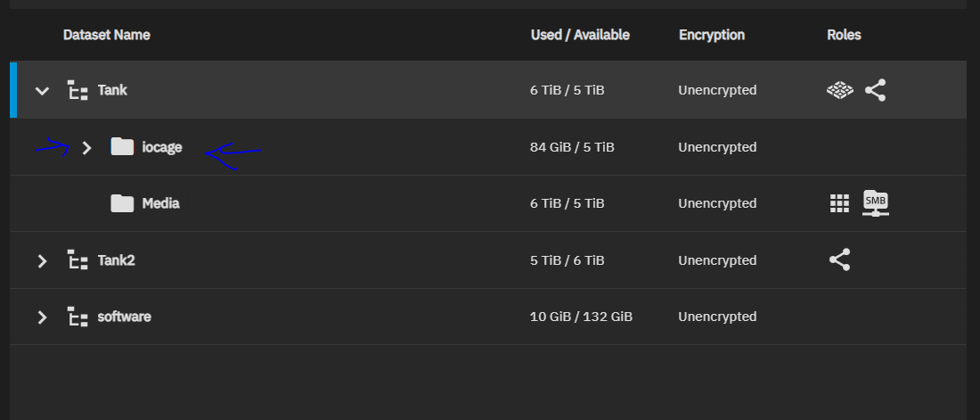This screenshot has width=980, height=420.
Task: Click the SMB share icon for Media
Action: [x=876, y=203]
